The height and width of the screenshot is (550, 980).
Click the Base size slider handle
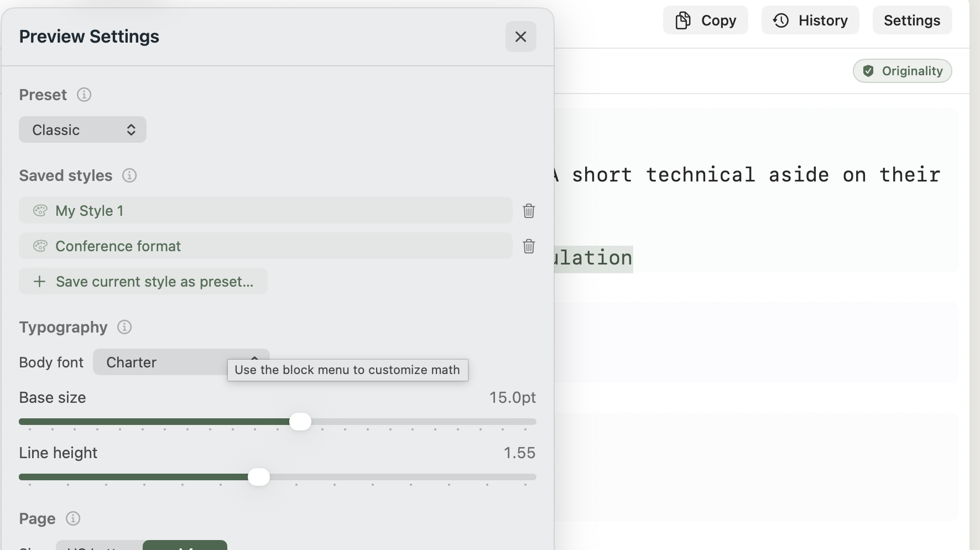300,422
